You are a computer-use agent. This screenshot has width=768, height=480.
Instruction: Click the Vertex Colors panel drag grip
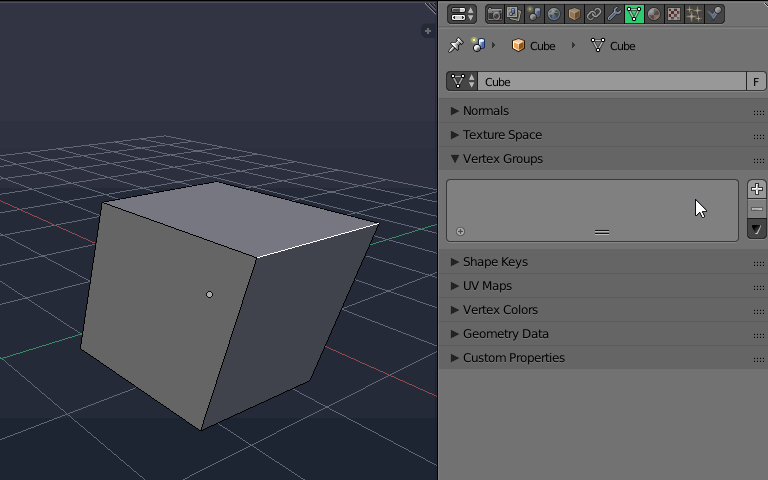(759, 312)
